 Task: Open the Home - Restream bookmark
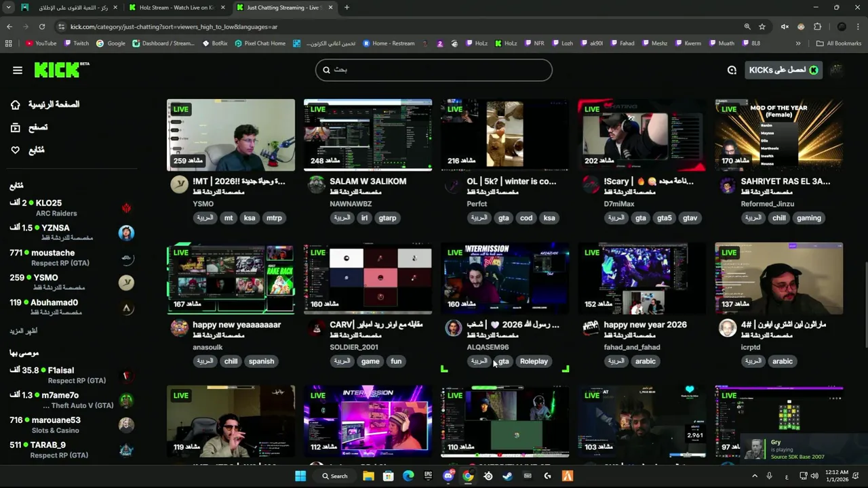pyautogui.click(x=389, y=43)
